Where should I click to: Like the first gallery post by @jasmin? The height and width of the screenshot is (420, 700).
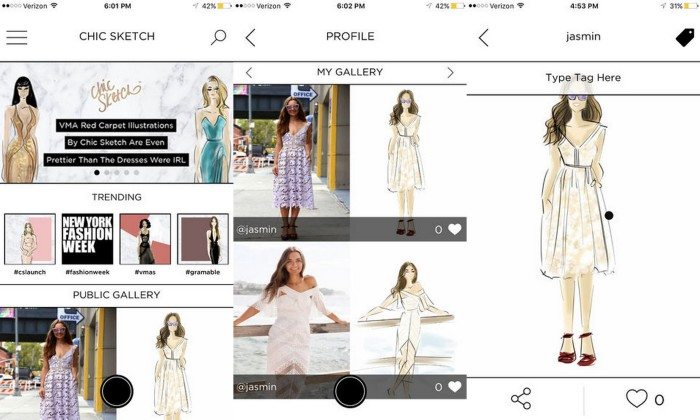click(455, 230)
